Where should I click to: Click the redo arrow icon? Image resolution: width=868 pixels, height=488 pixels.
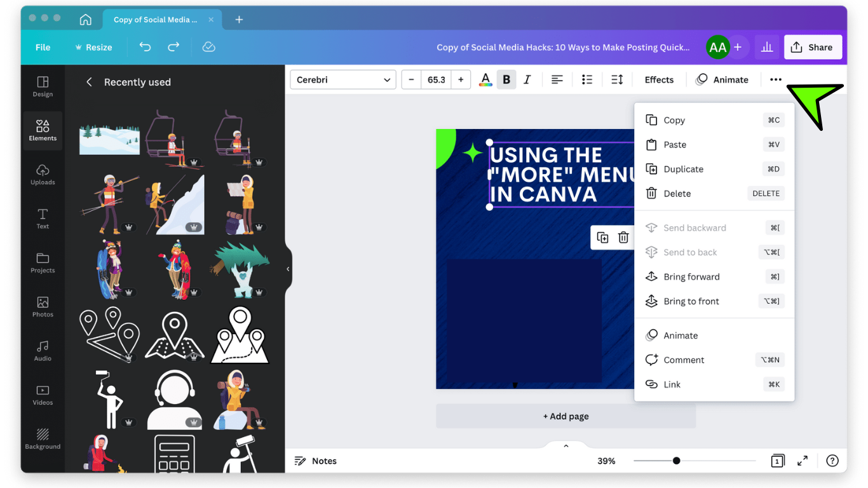173,47
